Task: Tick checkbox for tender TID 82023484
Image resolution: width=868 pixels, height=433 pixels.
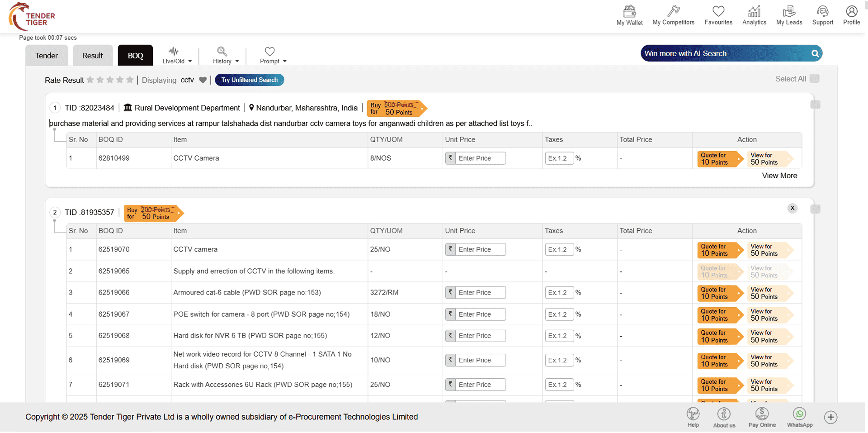Action: tap(815, 105)
